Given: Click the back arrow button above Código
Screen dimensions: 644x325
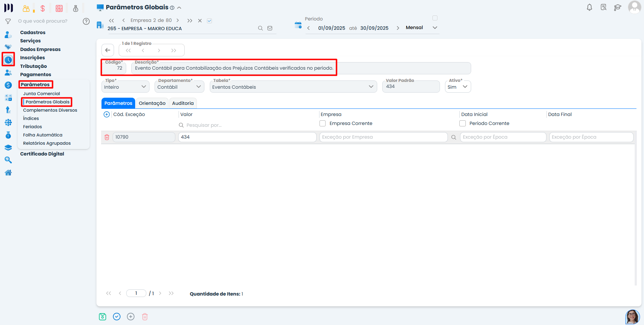Looking at the screenshot, I should [108, 50].
